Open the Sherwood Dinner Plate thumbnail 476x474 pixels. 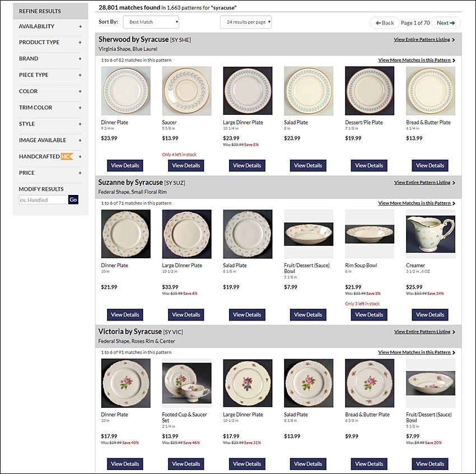pos(125,91)
